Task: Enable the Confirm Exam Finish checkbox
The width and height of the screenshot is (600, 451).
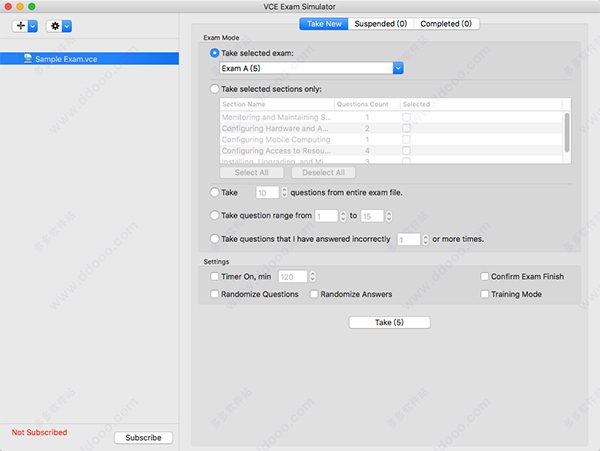Action: (x=484, y=276)
